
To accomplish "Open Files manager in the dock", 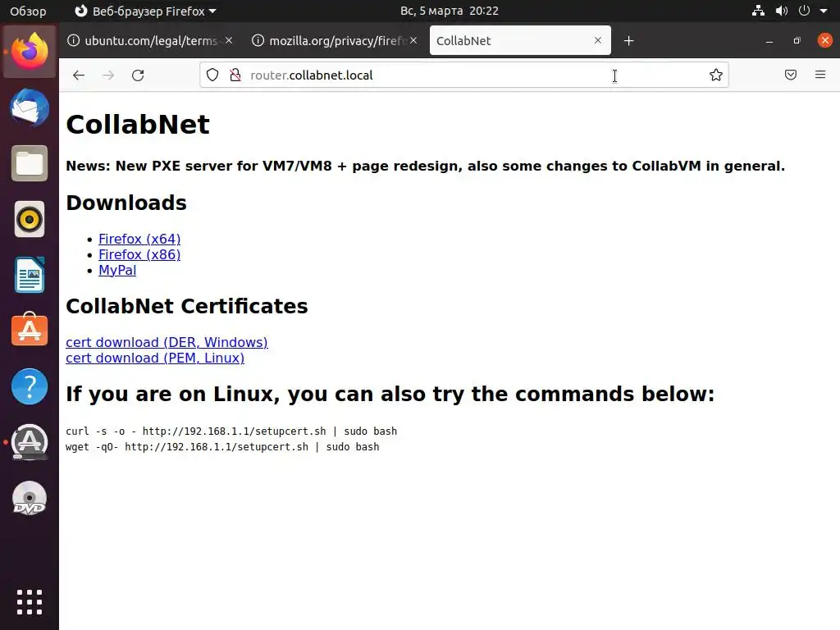I will point(30,163).
